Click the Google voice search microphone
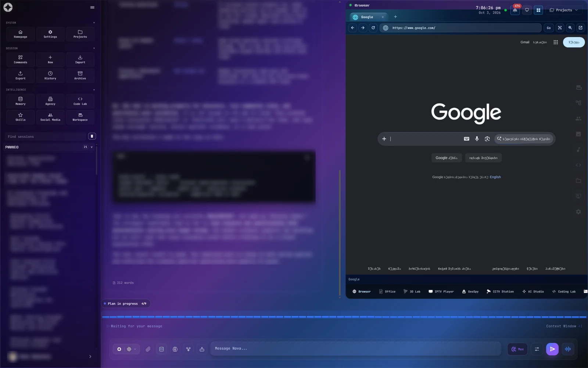Viewport: 588px width, 368px height. coord(477,139)
